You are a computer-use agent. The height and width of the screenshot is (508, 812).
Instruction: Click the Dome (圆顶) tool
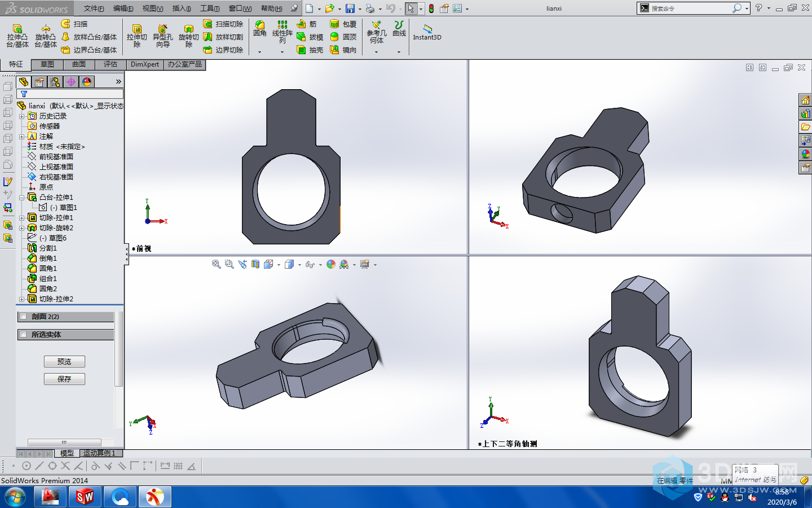click(343, 37)
